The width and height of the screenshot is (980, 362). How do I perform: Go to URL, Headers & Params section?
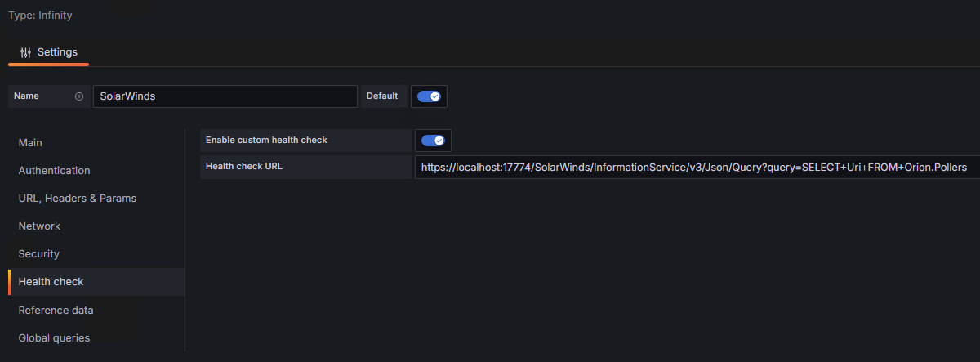77,199
